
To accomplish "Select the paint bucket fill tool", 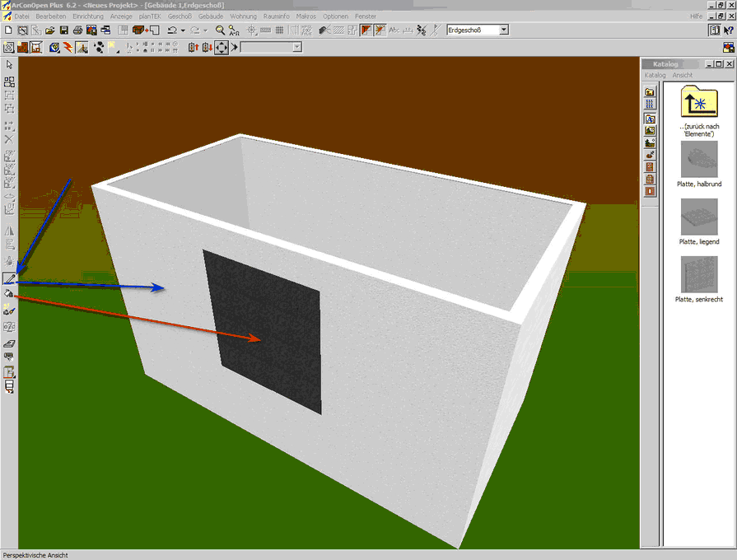I will (9, 294).
